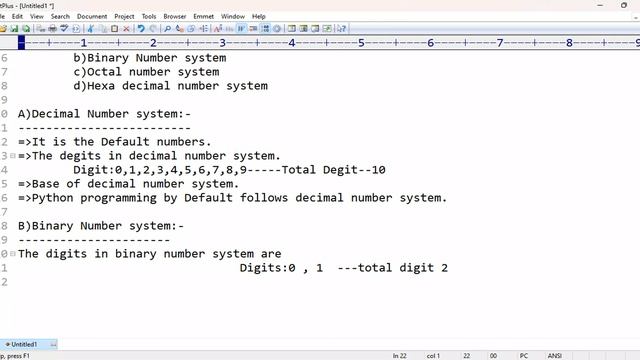Click the 'col 1' status bar entry
640x360 pixels.
433,356
